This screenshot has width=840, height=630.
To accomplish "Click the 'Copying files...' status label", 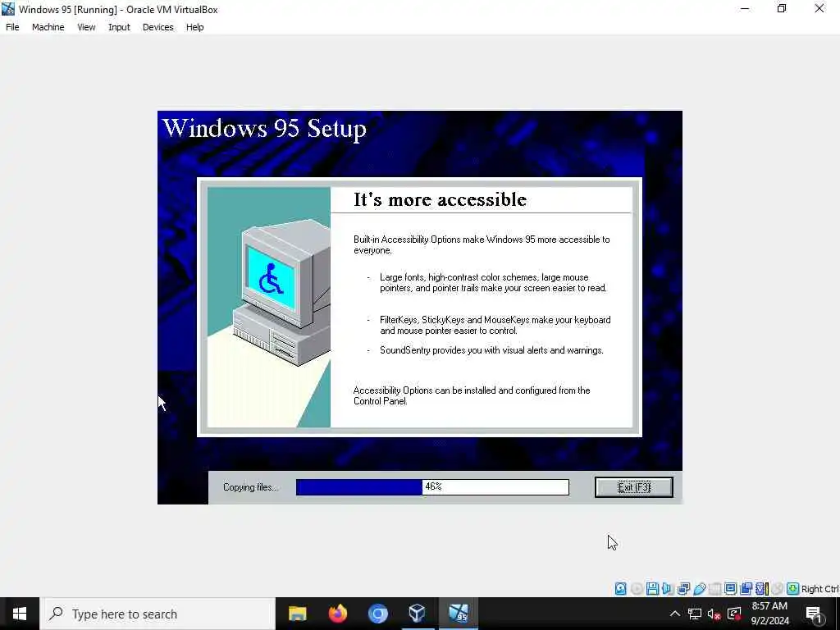I will click(x=251, y=487).
